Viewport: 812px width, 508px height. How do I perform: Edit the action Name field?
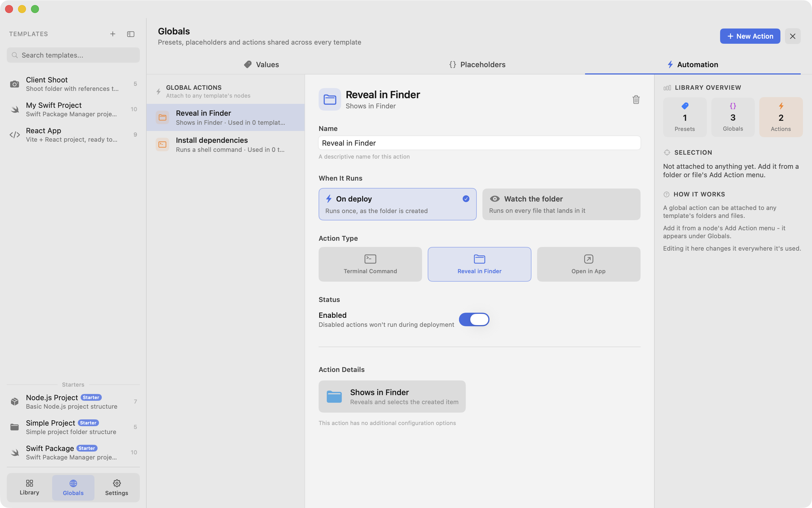pyautogui.click(x=479, y=143)
